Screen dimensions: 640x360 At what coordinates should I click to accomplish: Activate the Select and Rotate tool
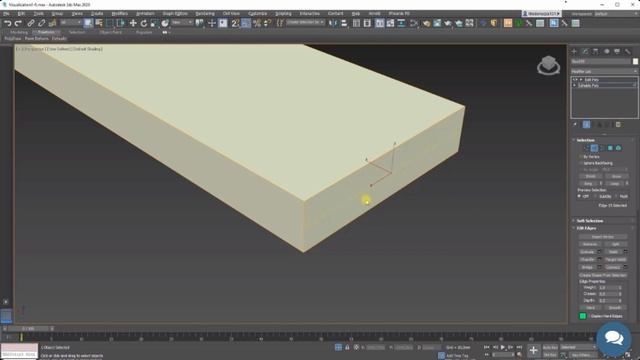144,23
